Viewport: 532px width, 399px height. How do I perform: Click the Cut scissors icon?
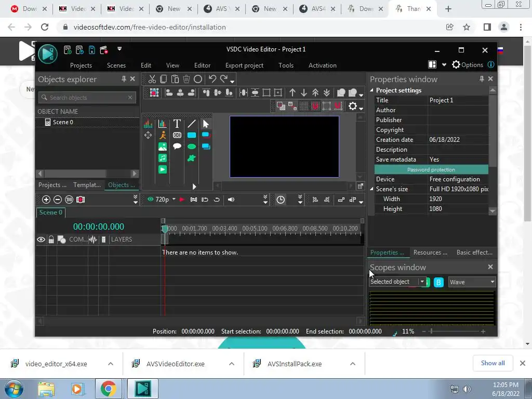152,79
